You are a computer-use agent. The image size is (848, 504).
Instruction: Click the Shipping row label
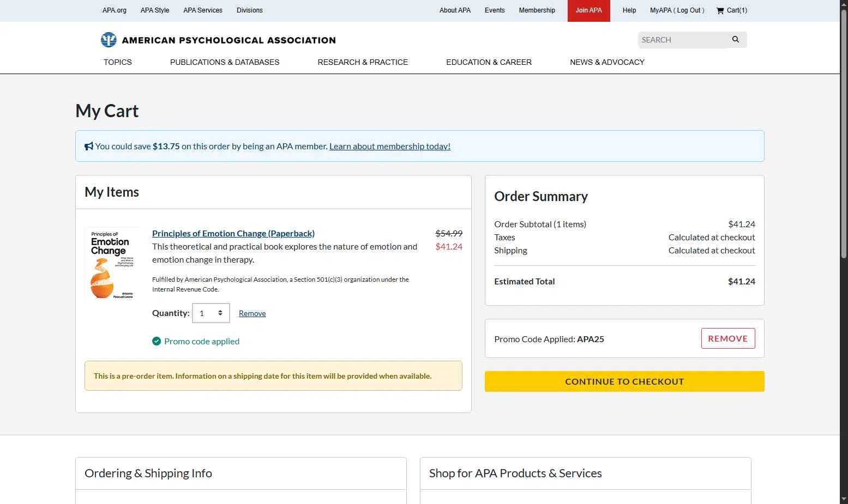pos(510,250)
